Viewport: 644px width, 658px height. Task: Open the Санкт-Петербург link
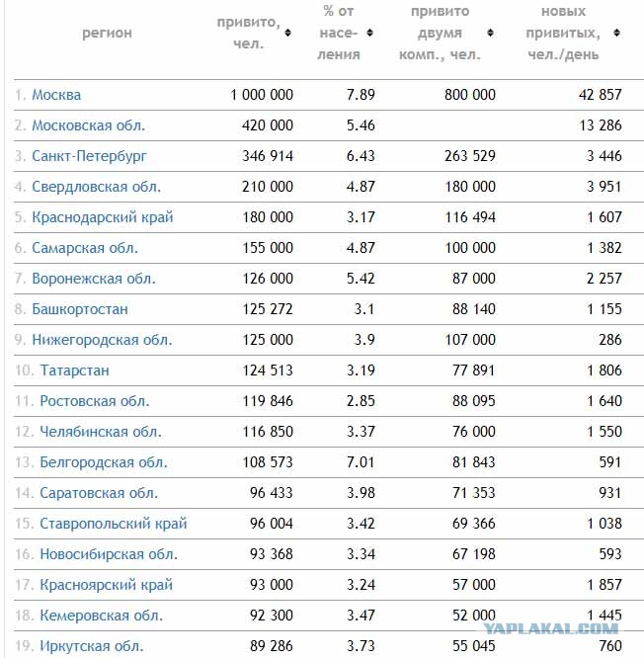click(x=89, y=156)
